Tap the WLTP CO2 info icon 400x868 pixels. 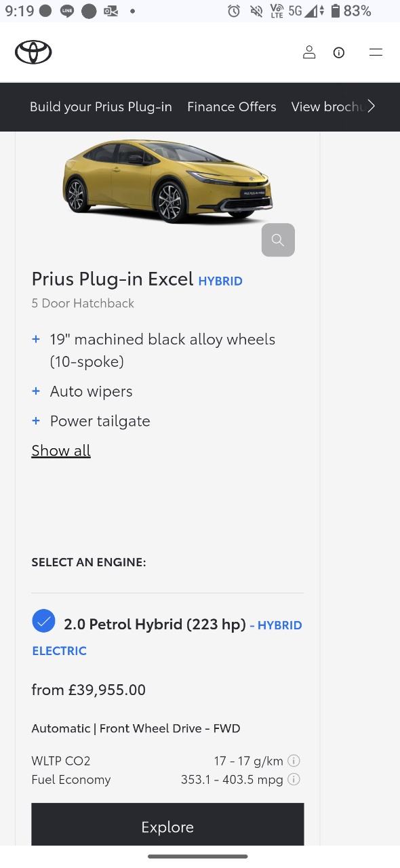pyautogui.click(x=294, y=760)
